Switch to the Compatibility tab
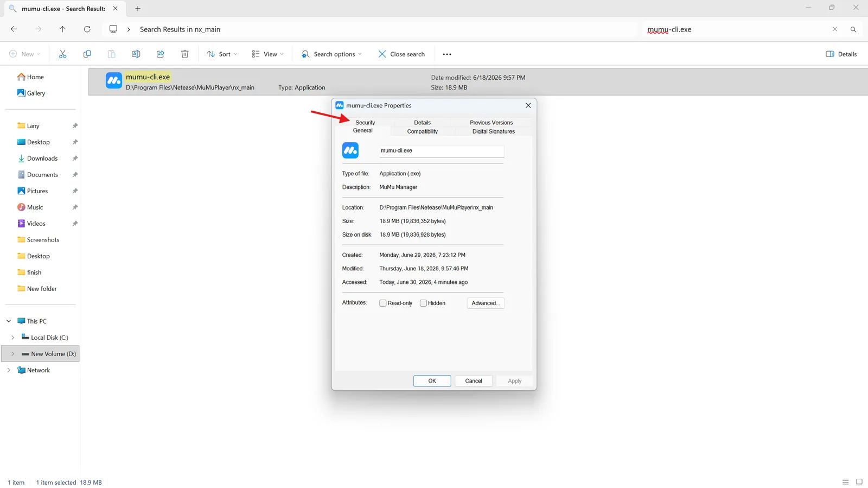The width and height of the screenshot is (868, 488). (x=423, y=131)
